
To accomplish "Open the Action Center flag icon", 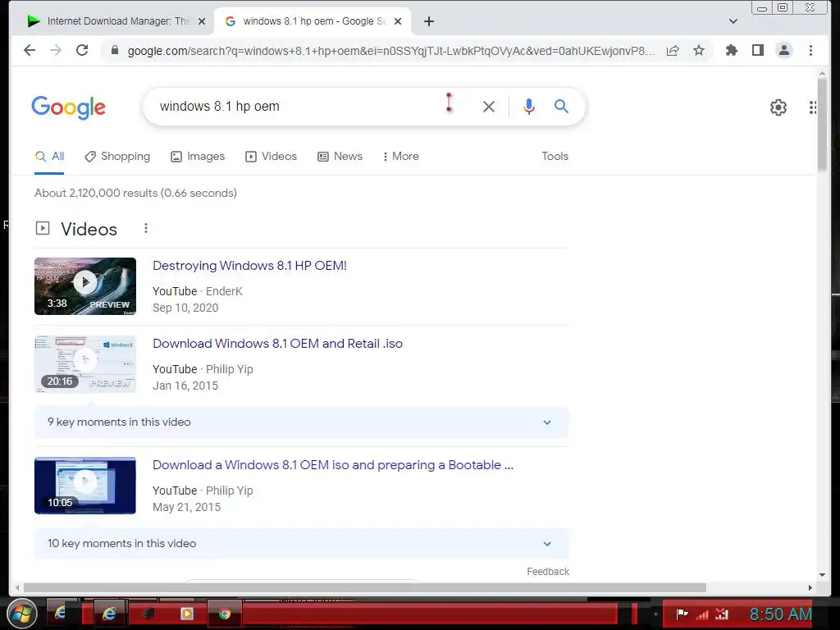I will 682,614.
